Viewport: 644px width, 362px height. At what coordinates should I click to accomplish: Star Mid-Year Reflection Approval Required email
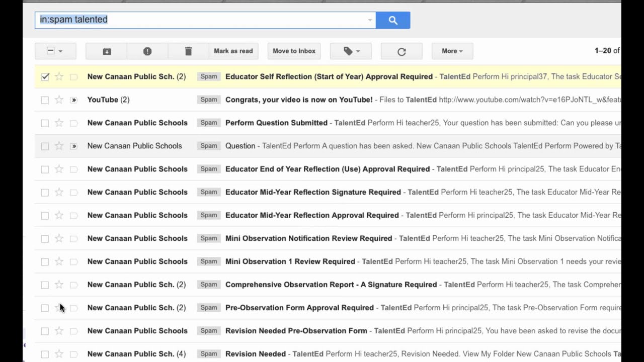click(x=59, y=215)
